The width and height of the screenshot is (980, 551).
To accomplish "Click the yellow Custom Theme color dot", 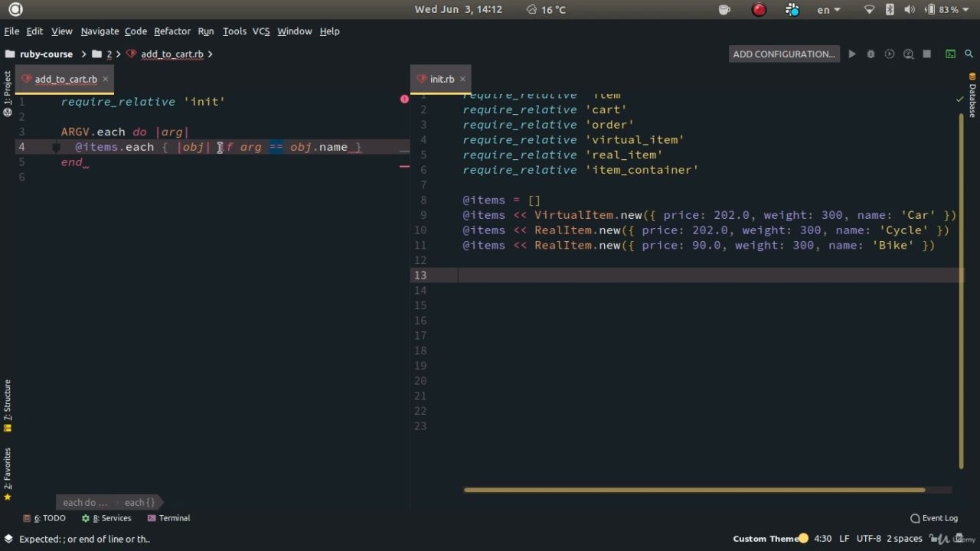I will [803, 539].
